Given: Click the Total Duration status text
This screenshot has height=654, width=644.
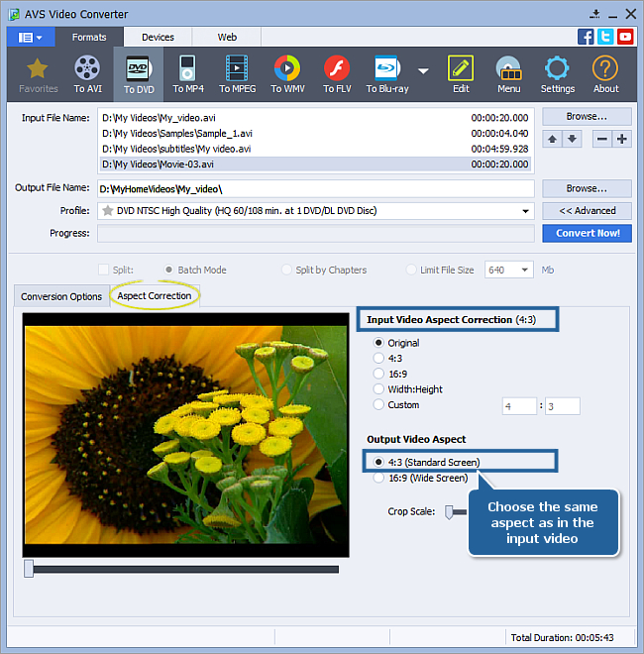Looking at the screenshot, I should click(x=562, y=638).
